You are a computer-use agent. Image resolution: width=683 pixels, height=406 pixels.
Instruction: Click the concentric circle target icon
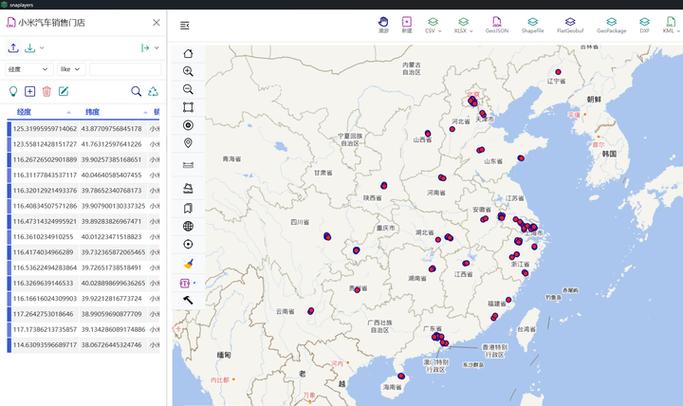point(188,125)
